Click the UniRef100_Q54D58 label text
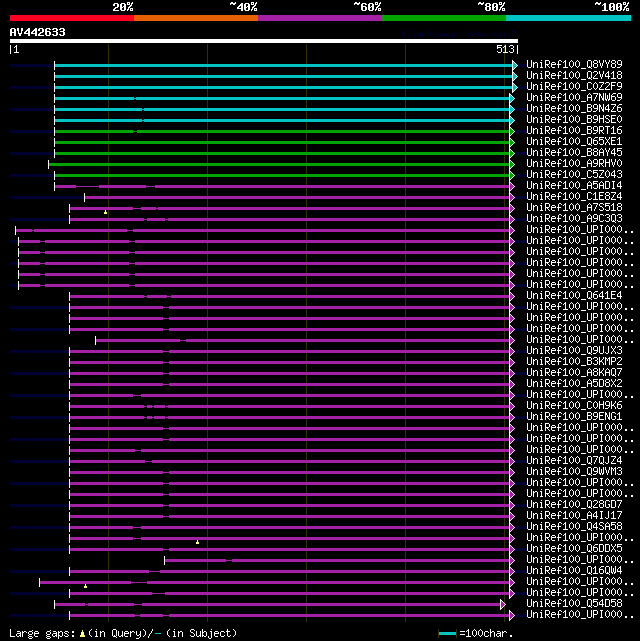This screenshot has width=640, height=641. pyautogui.click(x=574, y=603)
